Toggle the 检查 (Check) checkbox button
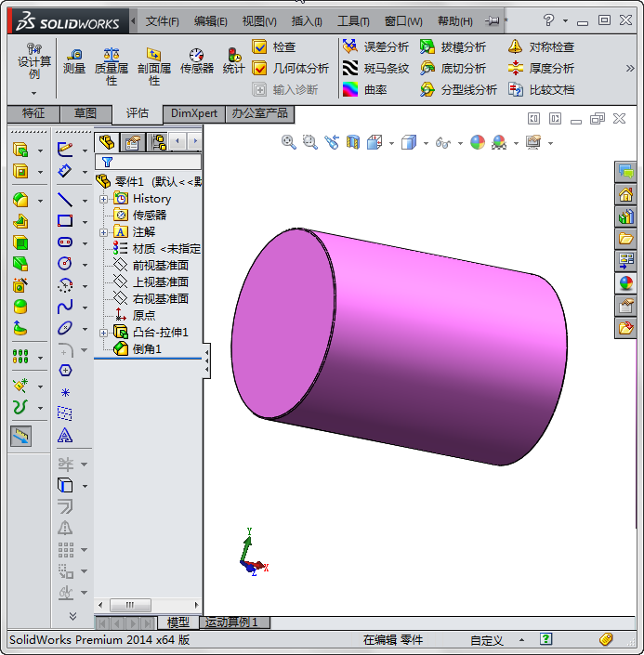The width and height of the screenshot is (644, 655). (260, 46)
